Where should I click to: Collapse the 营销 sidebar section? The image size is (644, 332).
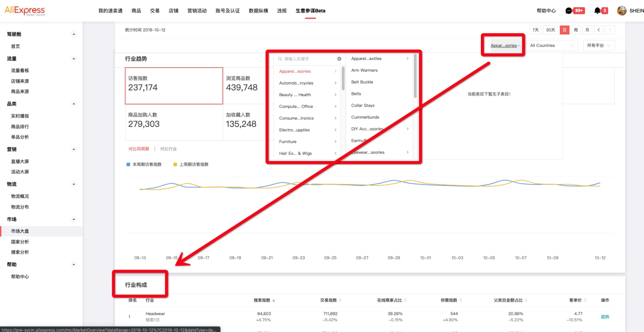click(74, 149)
